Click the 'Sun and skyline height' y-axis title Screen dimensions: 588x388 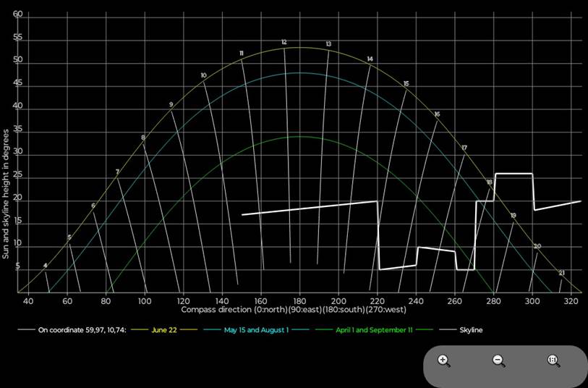6,194
